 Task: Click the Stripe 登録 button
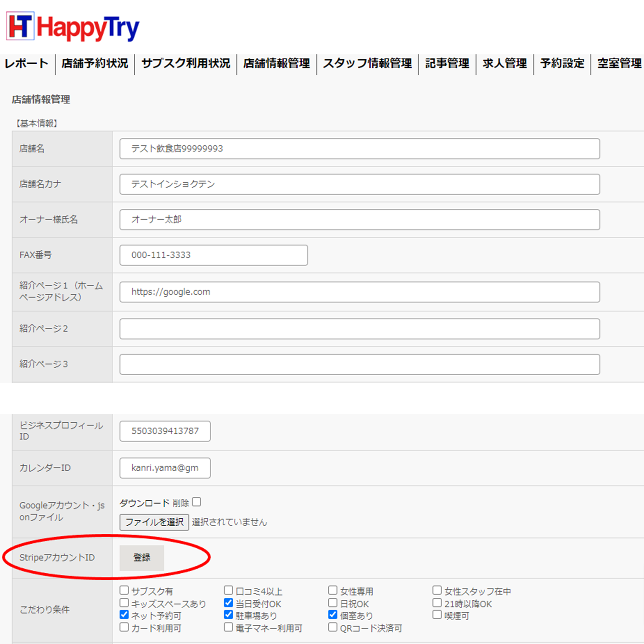point(142,557)
